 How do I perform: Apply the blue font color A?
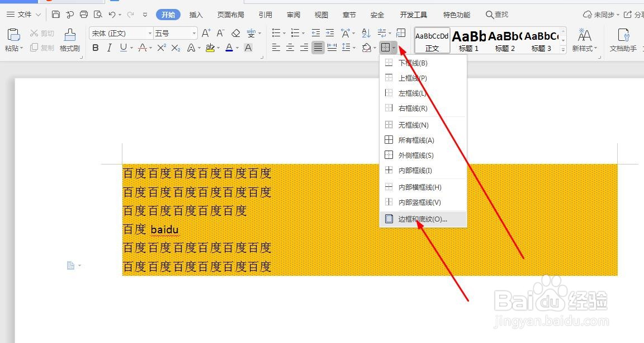tap(229, 48)
